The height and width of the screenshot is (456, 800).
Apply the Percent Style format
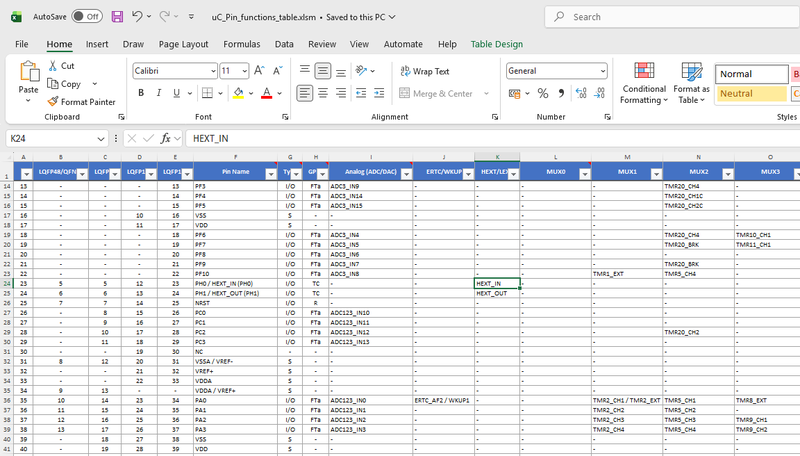click(x=543, y=93)
